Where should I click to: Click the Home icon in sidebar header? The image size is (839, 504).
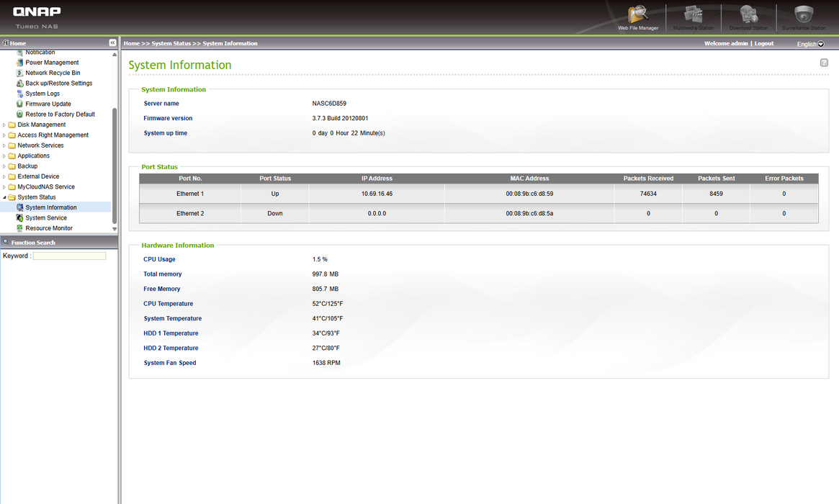[x=5, y=42]
